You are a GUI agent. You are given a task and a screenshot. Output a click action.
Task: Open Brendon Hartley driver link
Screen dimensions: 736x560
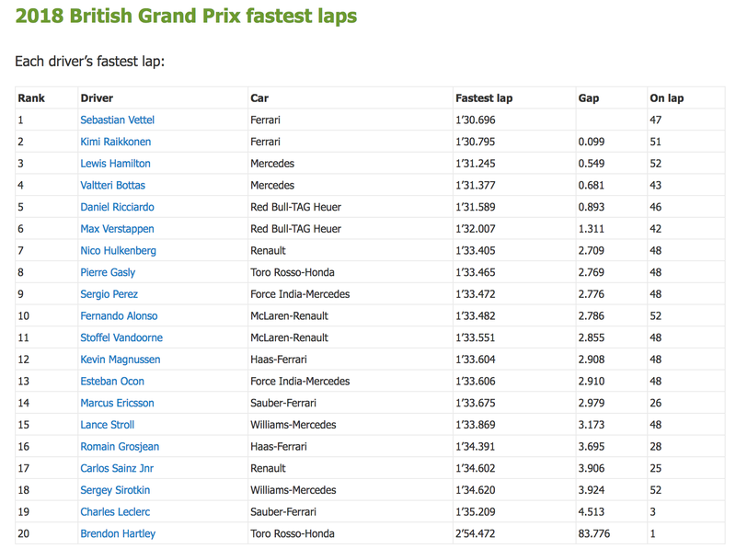point(118,533)
